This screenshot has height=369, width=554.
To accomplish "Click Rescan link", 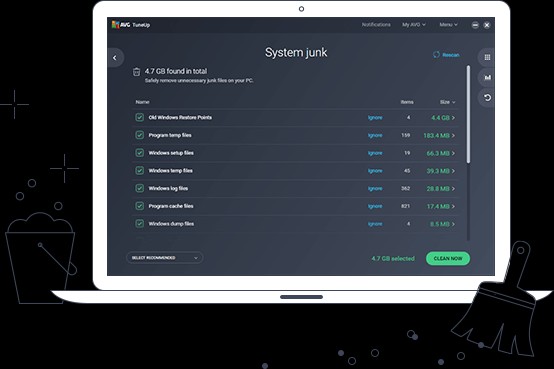I will (446, 55).
